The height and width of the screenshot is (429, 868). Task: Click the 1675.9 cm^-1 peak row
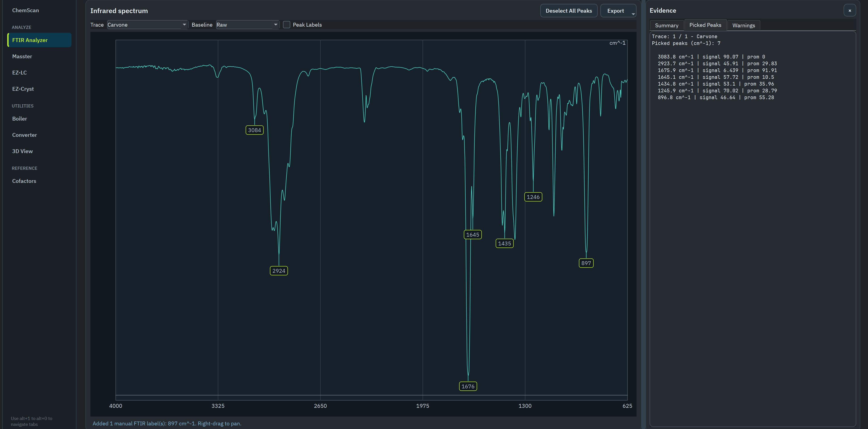[x=717, y=70]
